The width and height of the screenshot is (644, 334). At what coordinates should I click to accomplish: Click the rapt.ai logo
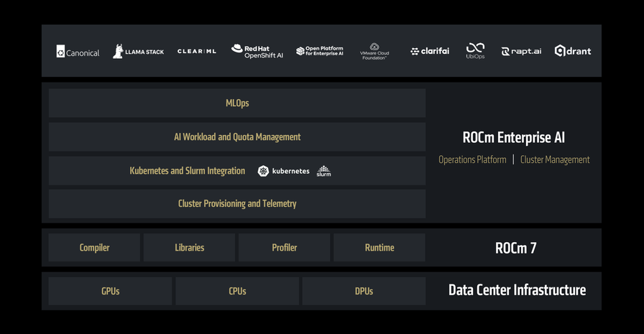pos(521,51)
